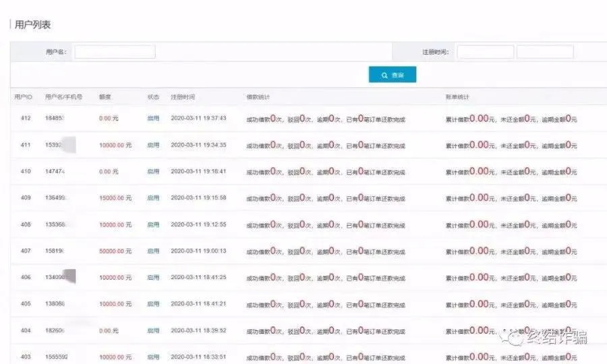Select user ID cell 405
Viewport: 607px width, 364px height.
[26, 303]
